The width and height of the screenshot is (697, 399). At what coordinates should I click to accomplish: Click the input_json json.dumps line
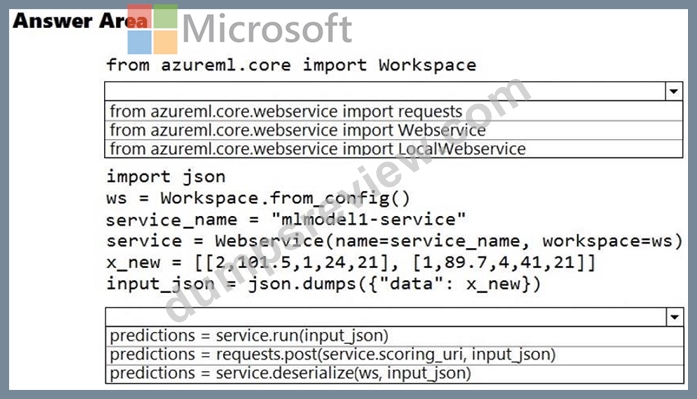[324, 283]
